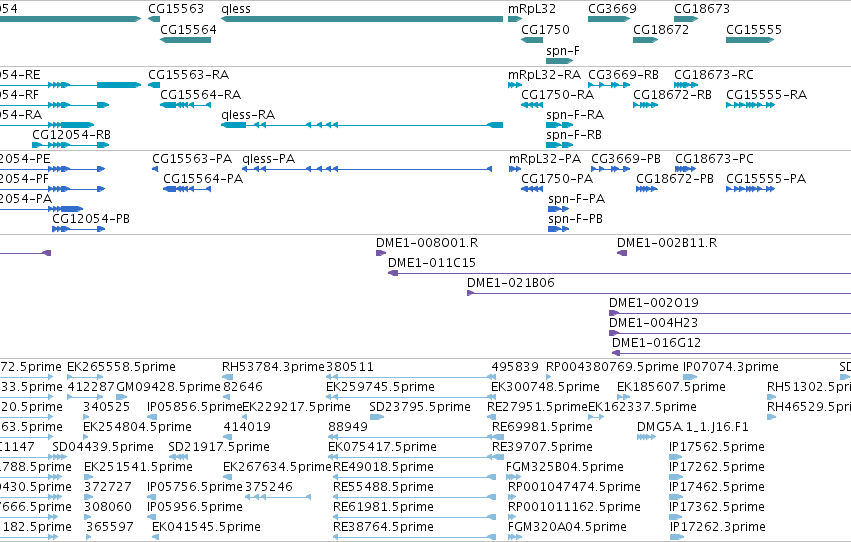Click EST label EK300748.5prime
Screen dimensions: 851x542
pos(545,387)
